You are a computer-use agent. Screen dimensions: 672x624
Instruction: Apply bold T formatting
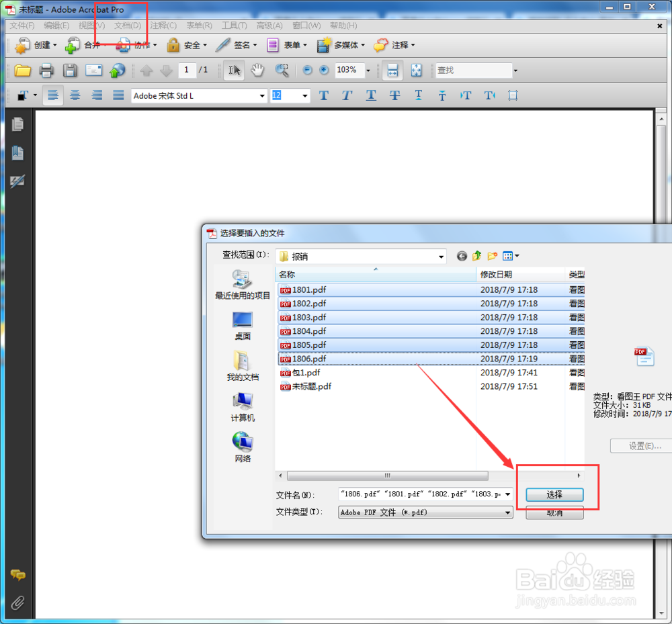coord(324,95)
